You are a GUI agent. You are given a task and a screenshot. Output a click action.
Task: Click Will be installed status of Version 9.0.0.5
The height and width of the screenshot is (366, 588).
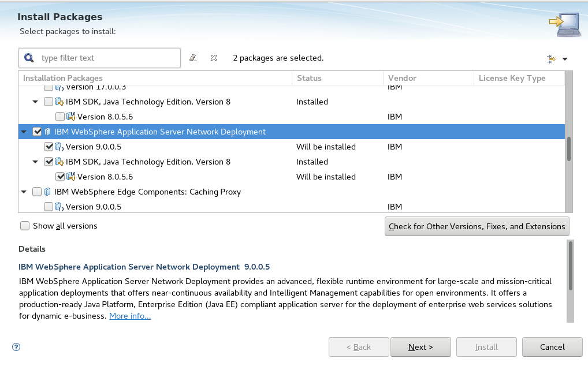tap(326, 147)
